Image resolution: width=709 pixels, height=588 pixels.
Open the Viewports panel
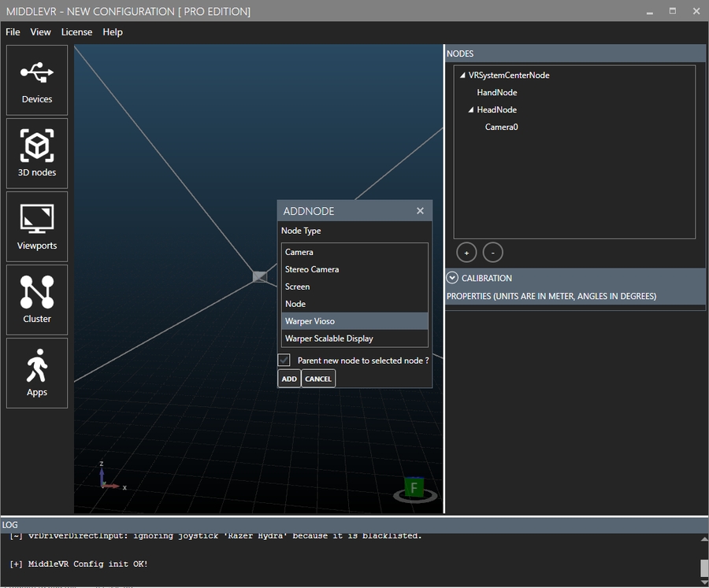point(37,227)
